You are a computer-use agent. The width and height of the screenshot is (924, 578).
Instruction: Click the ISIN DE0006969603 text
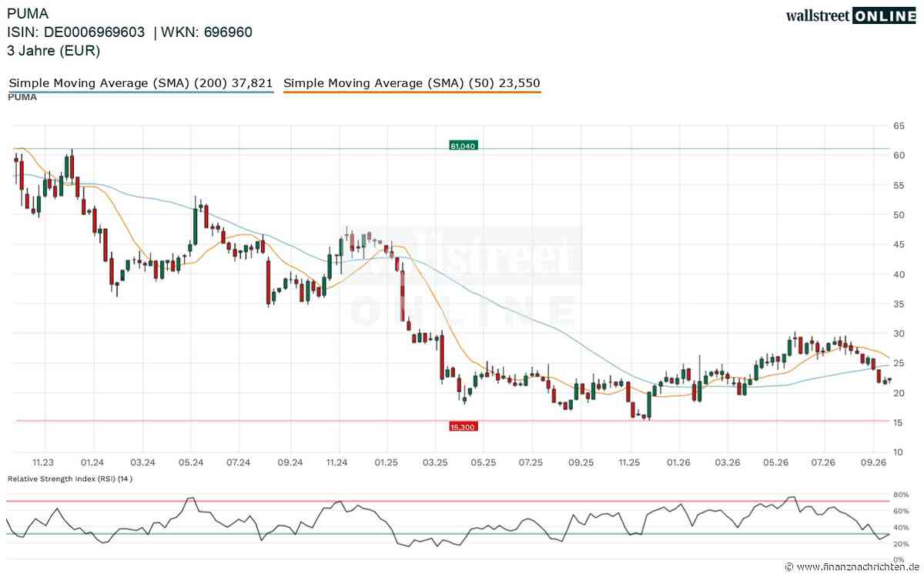[x=75, y=32]
